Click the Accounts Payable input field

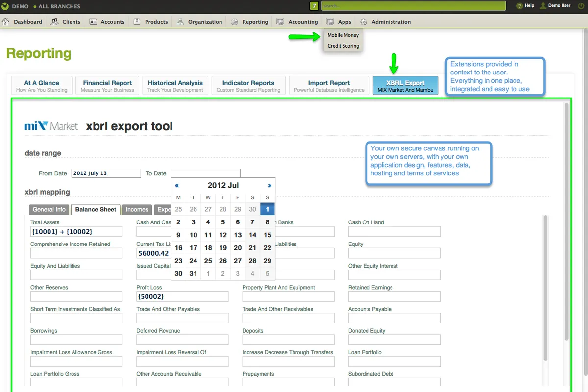point(394,318)
